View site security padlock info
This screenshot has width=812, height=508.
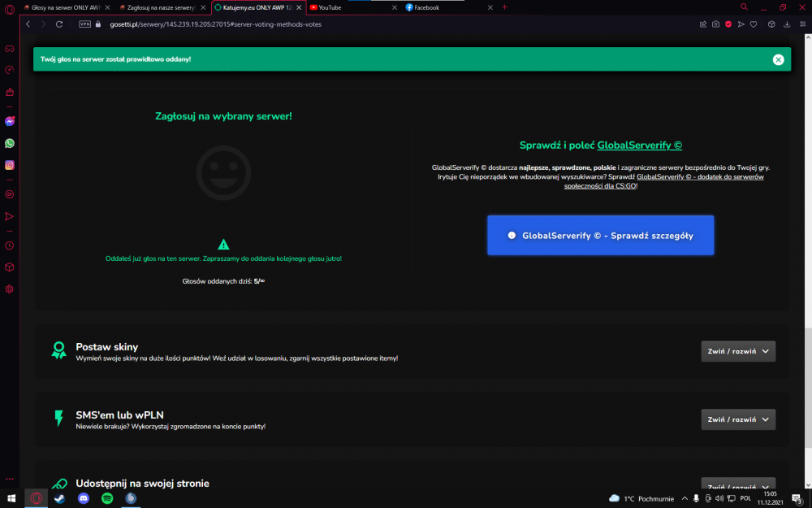(98, 24)
